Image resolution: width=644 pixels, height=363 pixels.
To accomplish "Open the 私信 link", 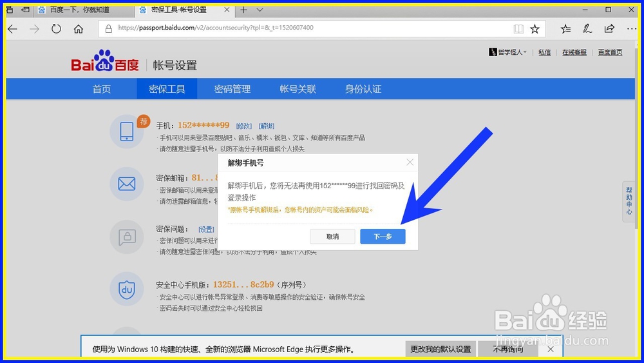I will tap(545, 52).
